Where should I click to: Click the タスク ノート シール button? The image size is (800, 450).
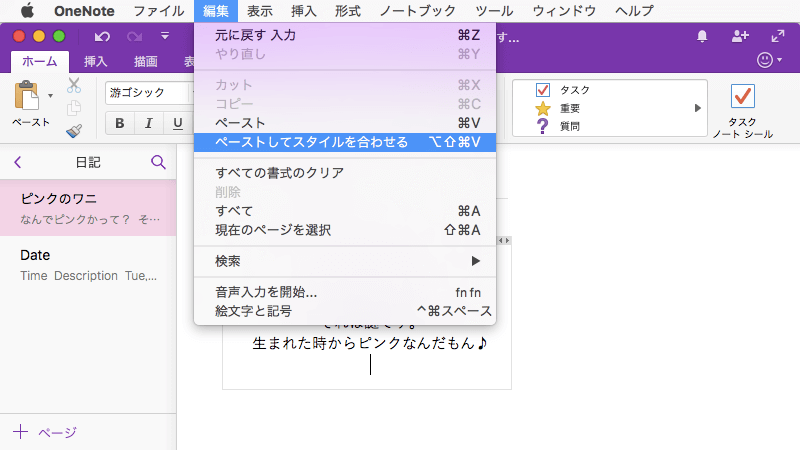click(x=742, y=110)
